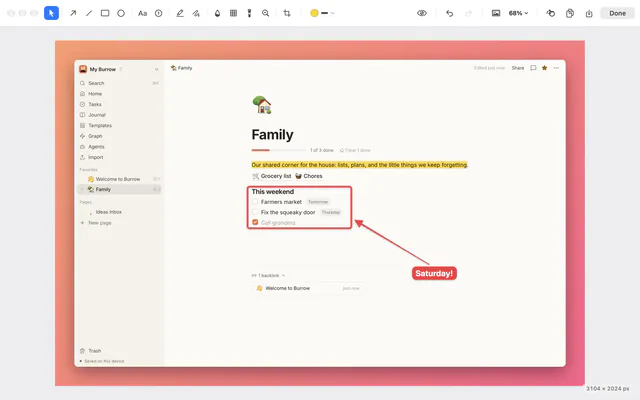Activate the Aa text tool
This screenshot has width=640, height=400.
pos(142,13)
